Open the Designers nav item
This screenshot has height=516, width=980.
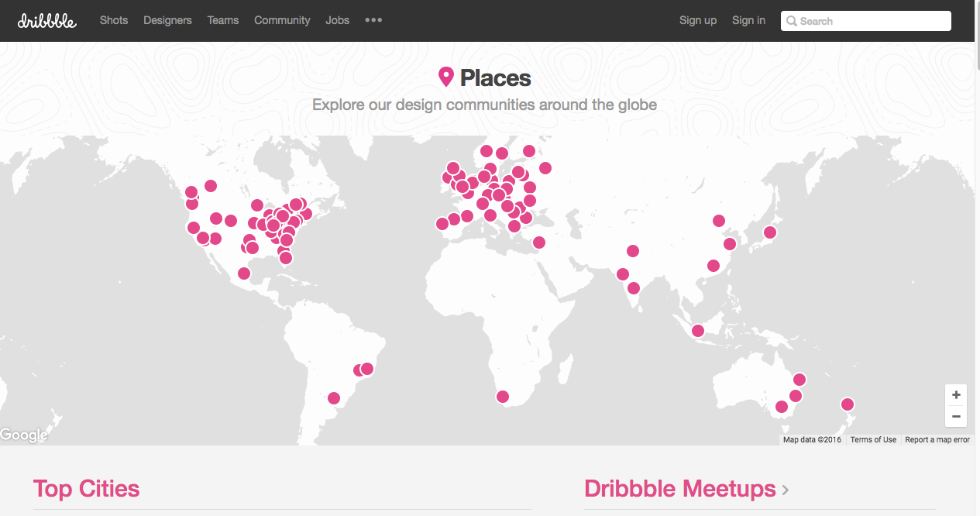(x=167, y=20)
